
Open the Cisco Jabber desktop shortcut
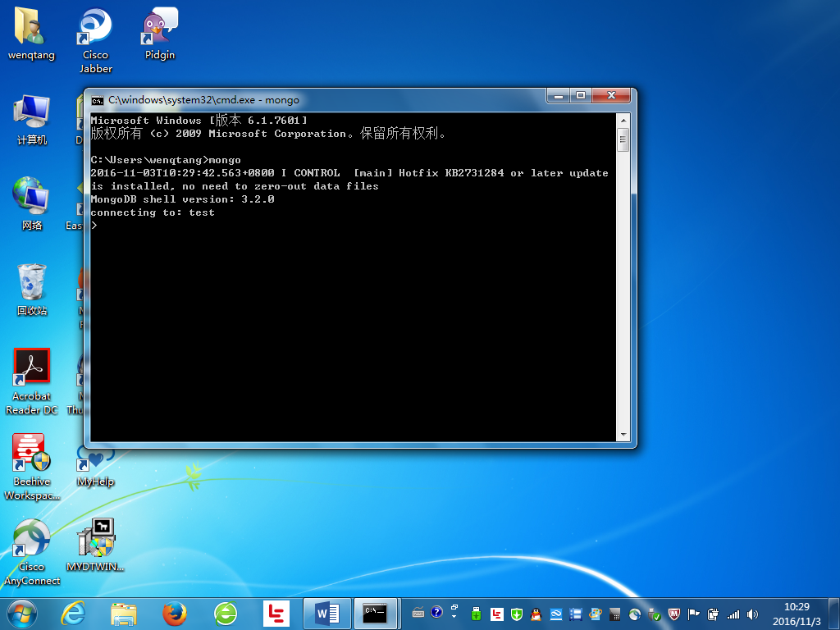click(95, 40)
